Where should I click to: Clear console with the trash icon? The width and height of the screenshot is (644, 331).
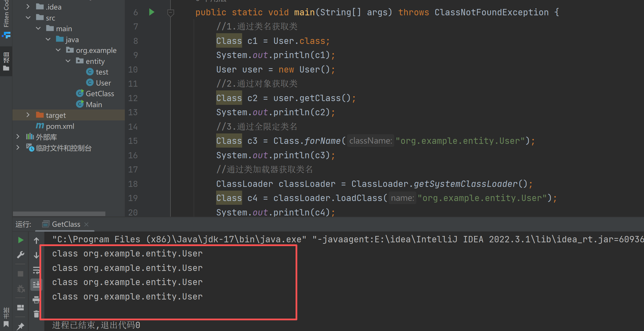point(36,314)
